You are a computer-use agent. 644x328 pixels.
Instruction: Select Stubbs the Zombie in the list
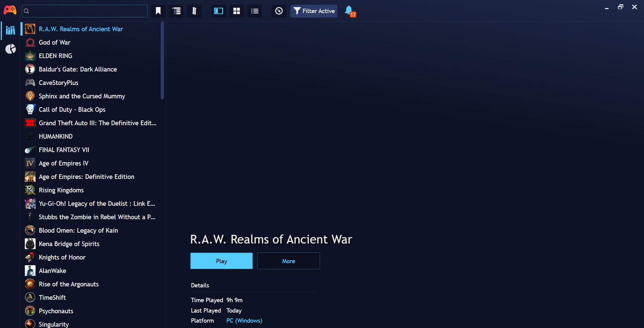click(91, 217)
